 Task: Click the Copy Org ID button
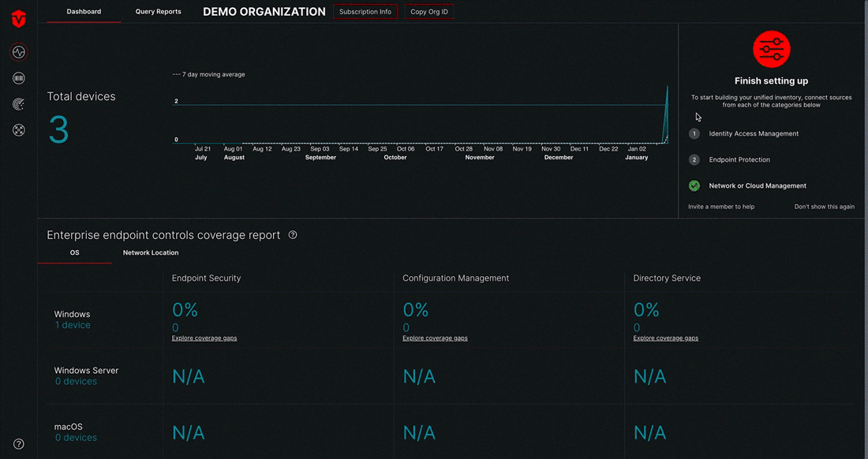click(x=429, y=12)
